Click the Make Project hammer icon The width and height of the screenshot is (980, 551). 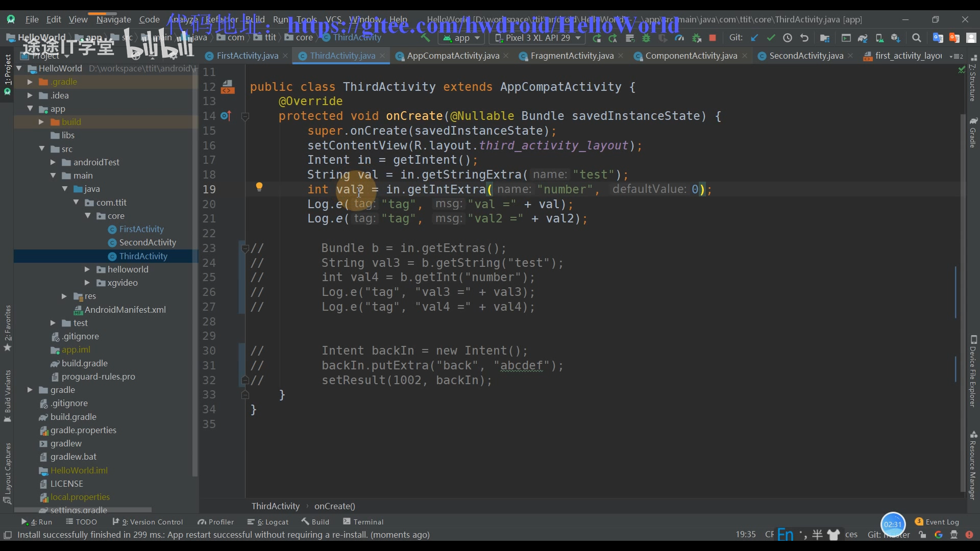point(425,38)
